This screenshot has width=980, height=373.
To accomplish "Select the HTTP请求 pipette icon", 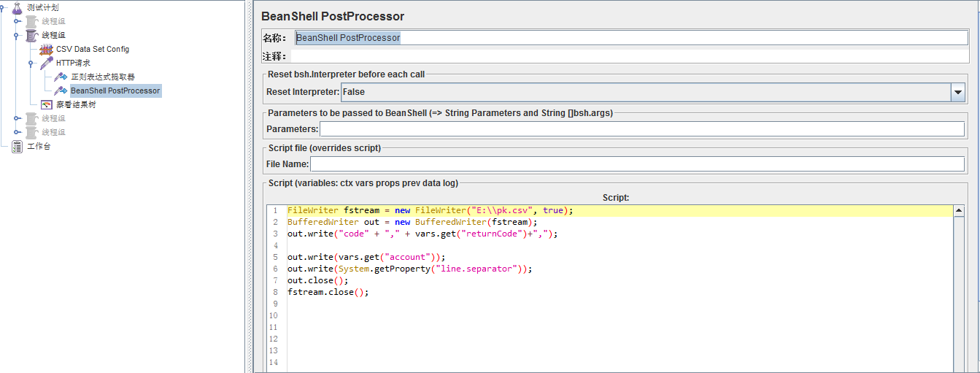I will click(x=46, y=63).
